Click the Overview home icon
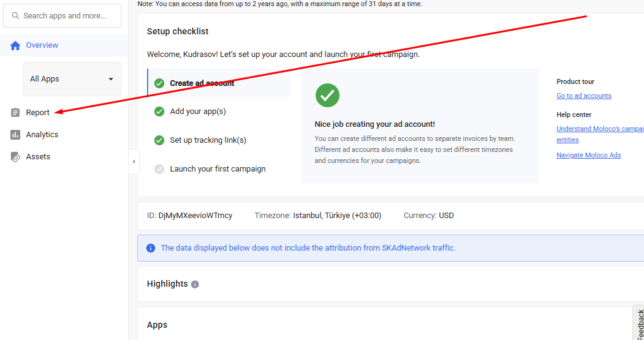The image size is (644, 340). (15, 45)
